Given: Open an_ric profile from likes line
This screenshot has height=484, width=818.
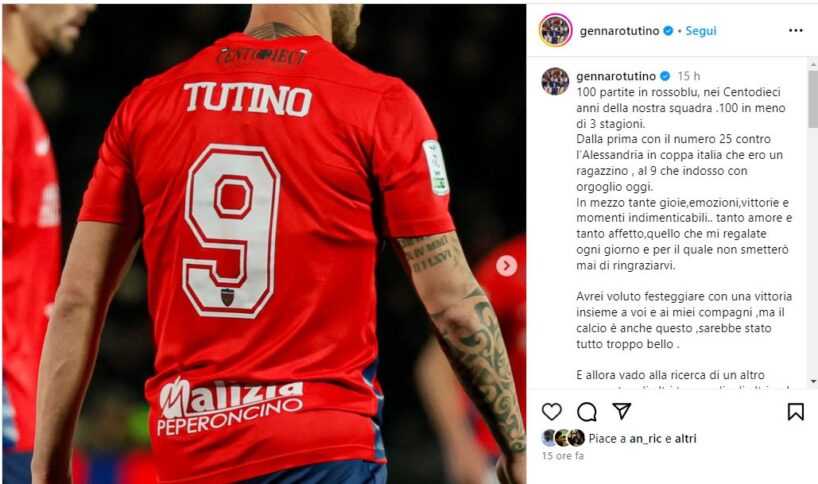Looking at the screenshot, I should 645,439.
